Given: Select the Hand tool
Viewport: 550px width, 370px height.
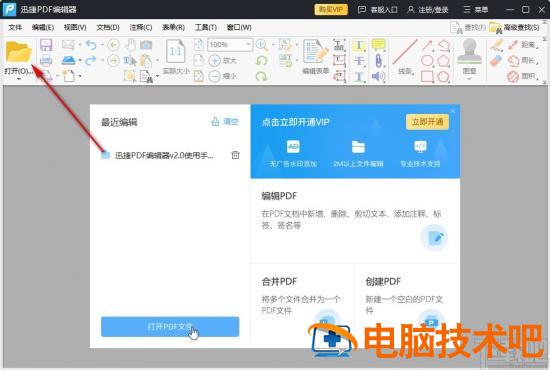Looking at the screenshot, I should coord(131,45).
